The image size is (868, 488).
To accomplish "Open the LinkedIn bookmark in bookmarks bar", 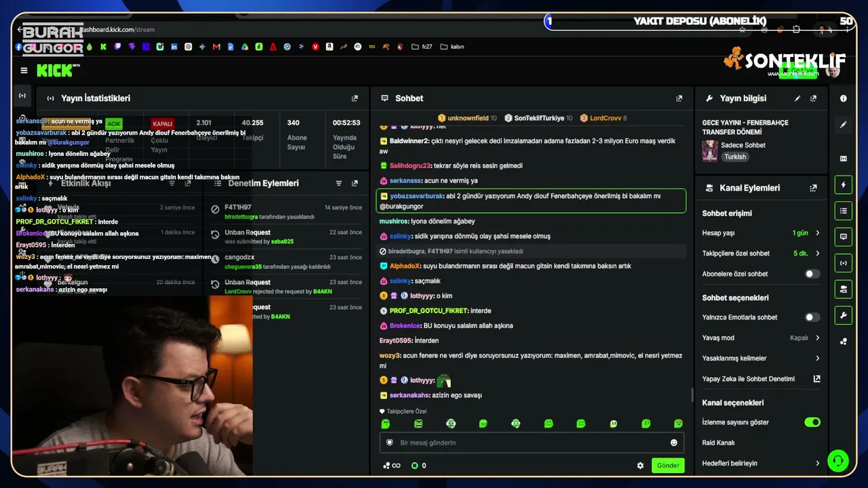I will [174, 47].
